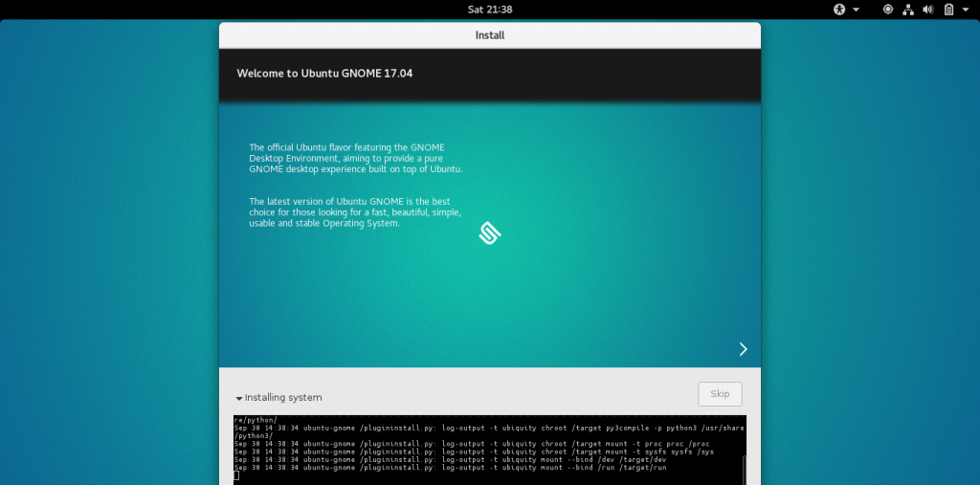Screen dimensions: 980x485
Task: Click the Ubuntu GNOME logo in slideshow
Action: tap(490, 232)
